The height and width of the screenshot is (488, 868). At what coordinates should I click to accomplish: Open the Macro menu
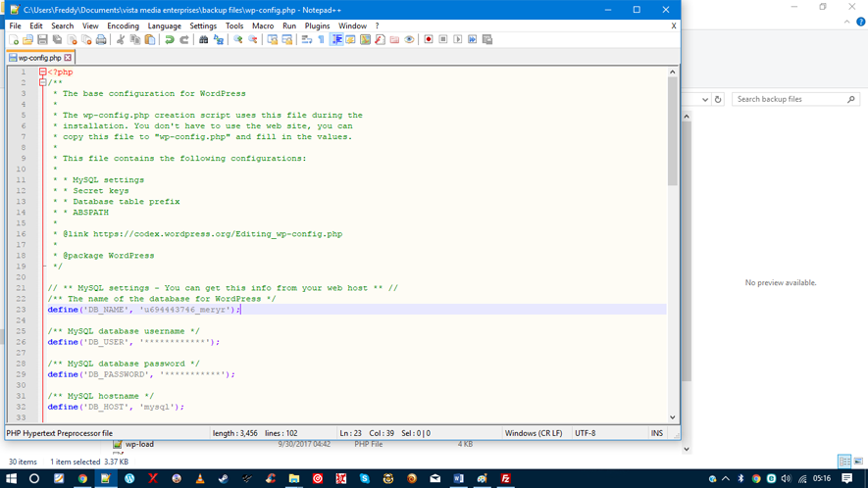click(x=263, y=26)
